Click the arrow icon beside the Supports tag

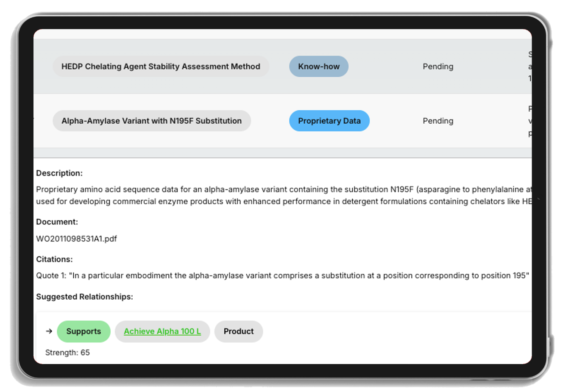49,331
